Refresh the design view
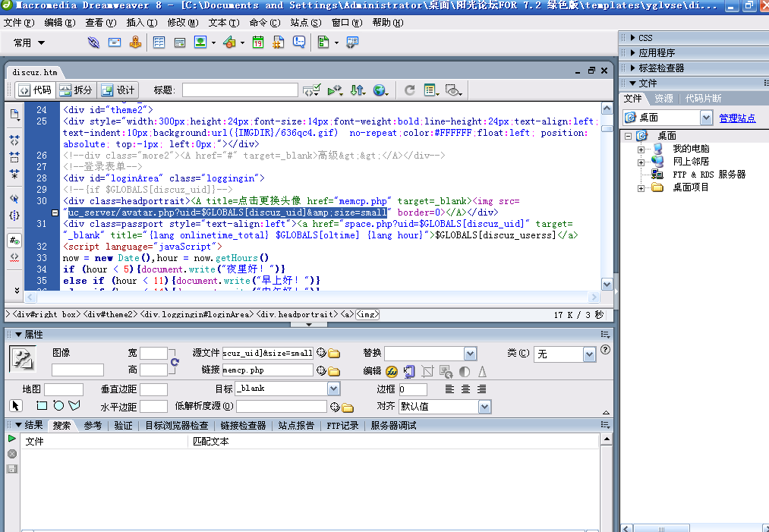Image resolution: width=769 pixels, height=532 pixels. tap(409, 90)
